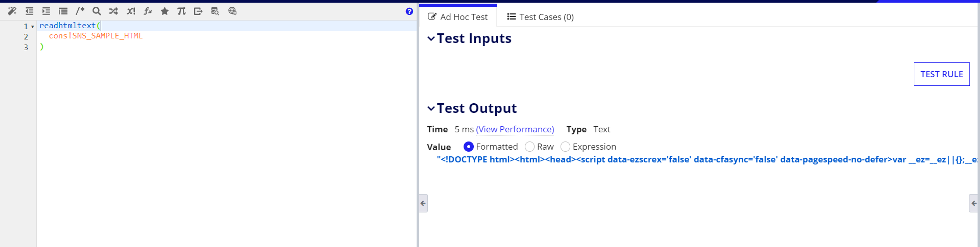
Task: Click the pi constant icon
Action: [181, 11]
